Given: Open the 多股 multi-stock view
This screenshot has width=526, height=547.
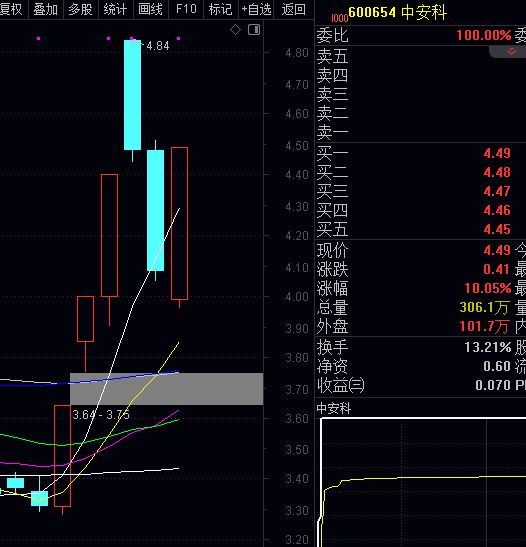Looking at the screenshot, I should pos(81,9).
